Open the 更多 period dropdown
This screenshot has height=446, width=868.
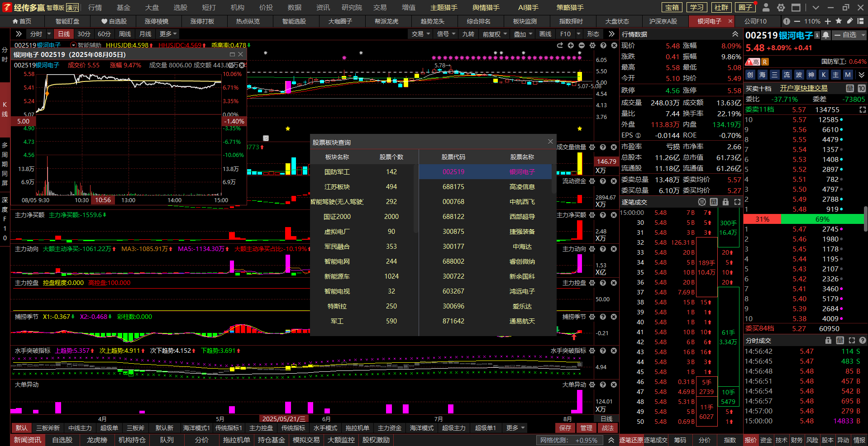(168, 34)
